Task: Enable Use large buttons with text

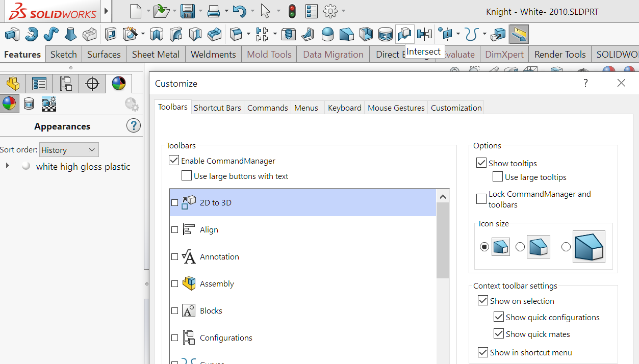Action: tap(187, 175)
